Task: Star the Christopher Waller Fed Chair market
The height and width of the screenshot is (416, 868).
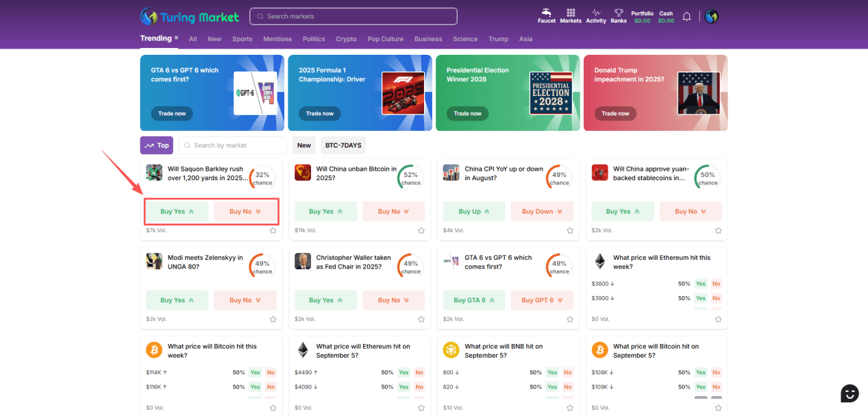Action: [421, 319]
